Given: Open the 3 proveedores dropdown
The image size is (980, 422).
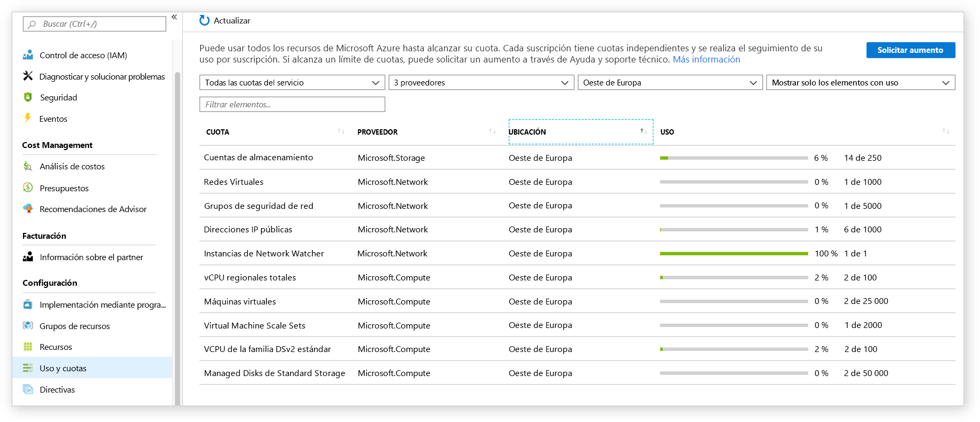Looking at the screenshot, I should point(481,82).
